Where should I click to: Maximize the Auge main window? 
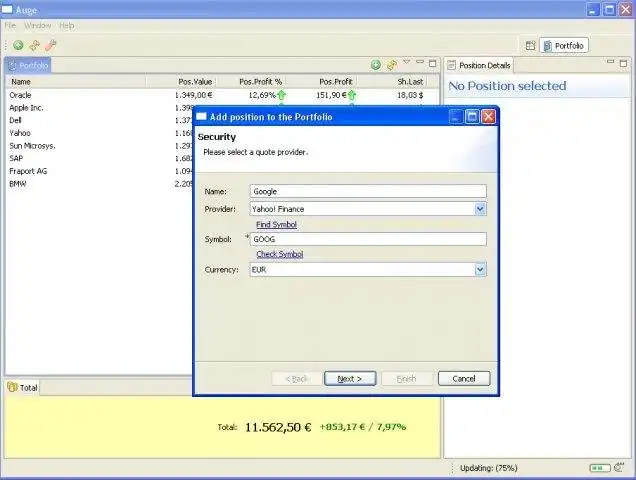[x=610, y=9]
